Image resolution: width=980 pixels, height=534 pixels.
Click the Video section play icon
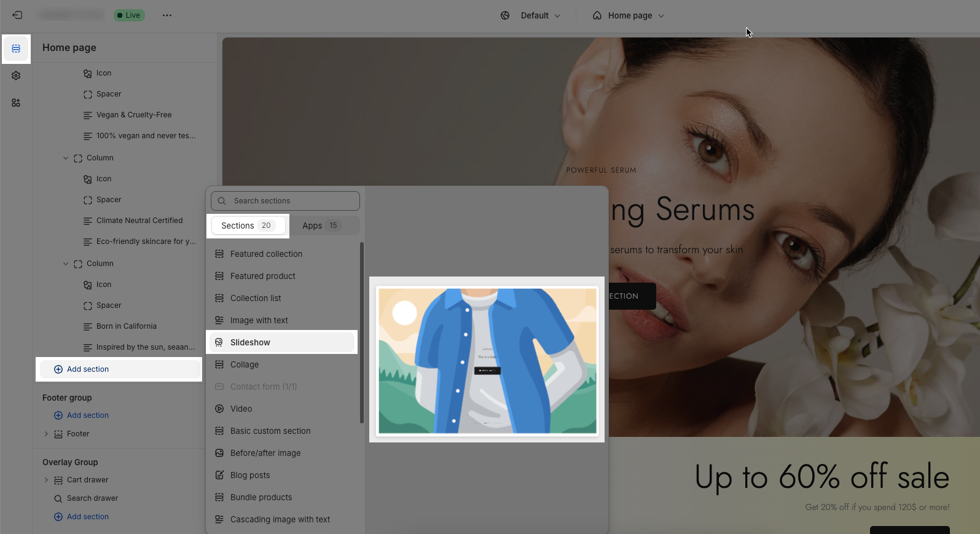click(219, 409)
